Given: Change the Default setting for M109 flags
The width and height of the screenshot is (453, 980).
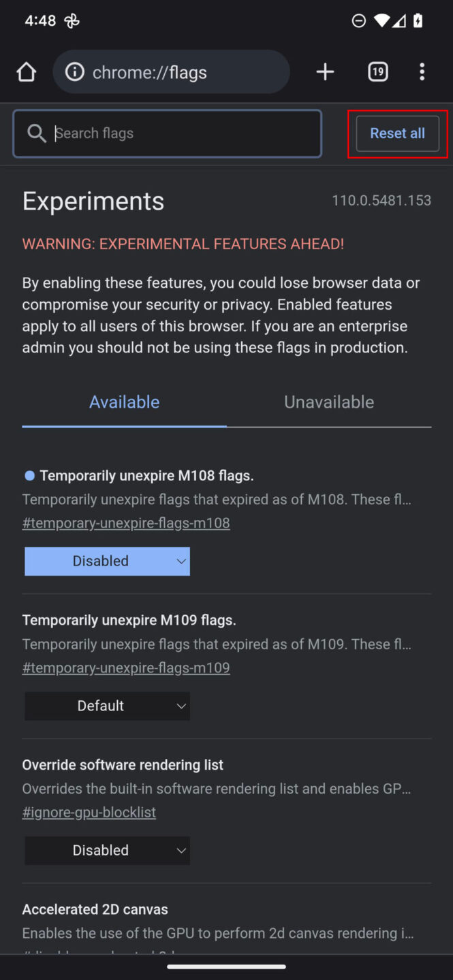Looking at the screenshot, I should [x=107, y=706].
